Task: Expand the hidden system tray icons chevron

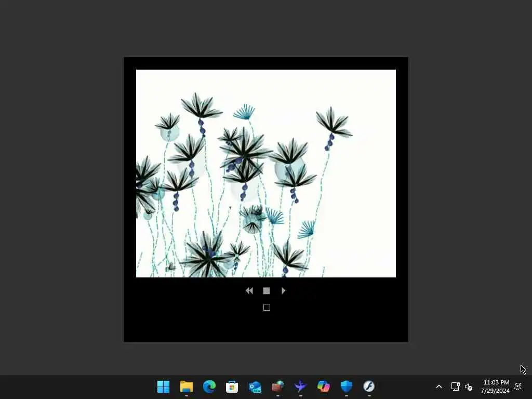Action: (439, 387)
